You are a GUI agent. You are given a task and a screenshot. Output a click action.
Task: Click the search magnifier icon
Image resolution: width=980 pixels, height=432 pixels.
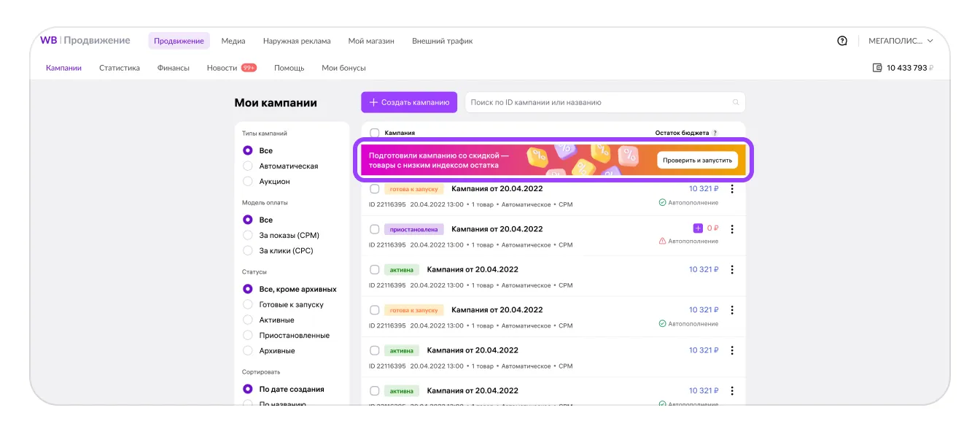click(736, 103)
